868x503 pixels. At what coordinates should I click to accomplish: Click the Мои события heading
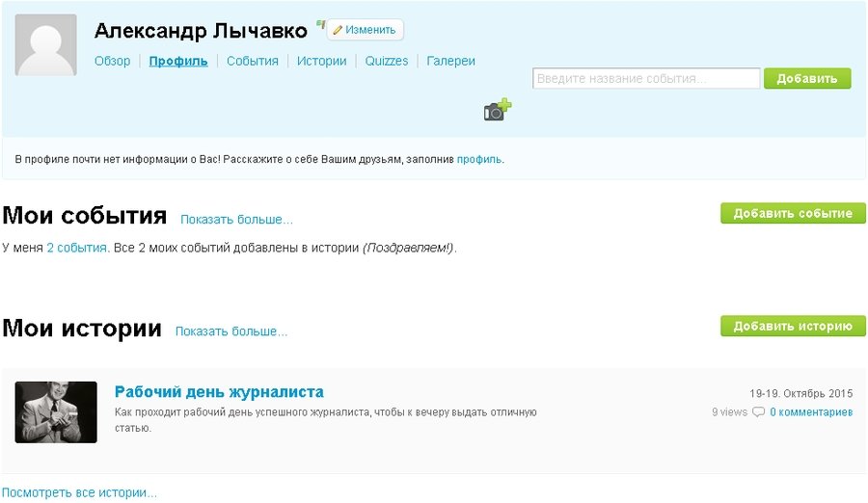tap(85, 215)
